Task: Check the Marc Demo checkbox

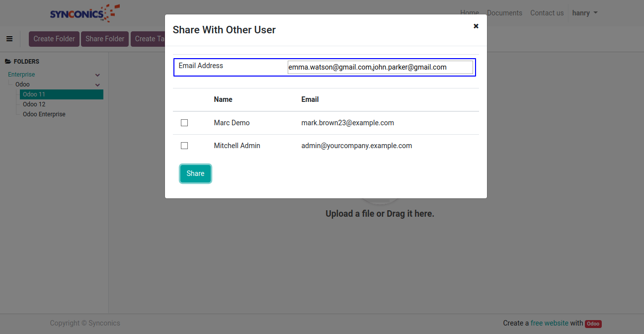Action: pyautogui.click(x=184, y=123)
